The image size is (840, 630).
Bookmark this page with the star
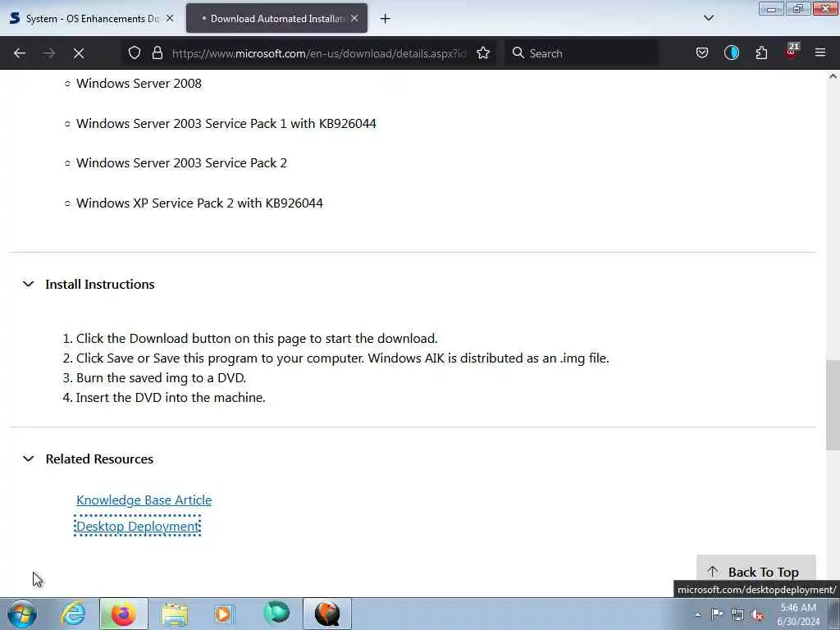click(x=483, y=53)
